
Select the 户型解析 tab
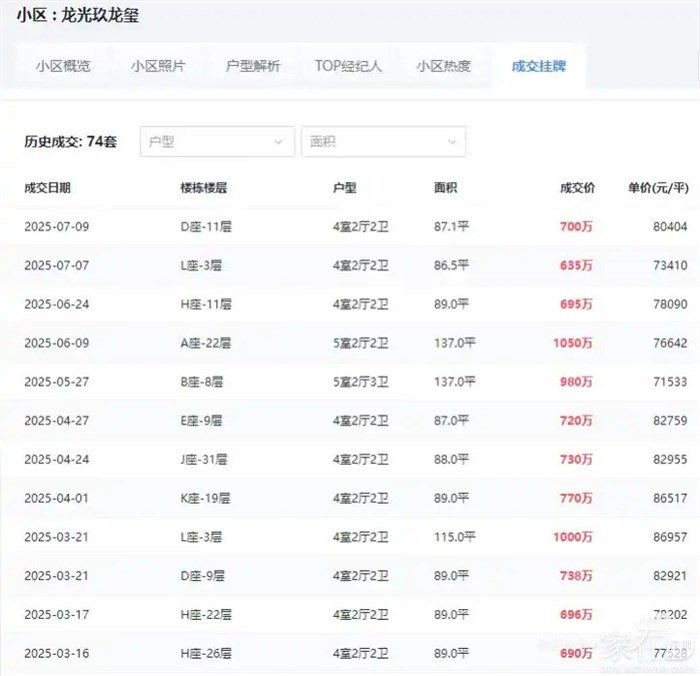click(x=253, y=67)
